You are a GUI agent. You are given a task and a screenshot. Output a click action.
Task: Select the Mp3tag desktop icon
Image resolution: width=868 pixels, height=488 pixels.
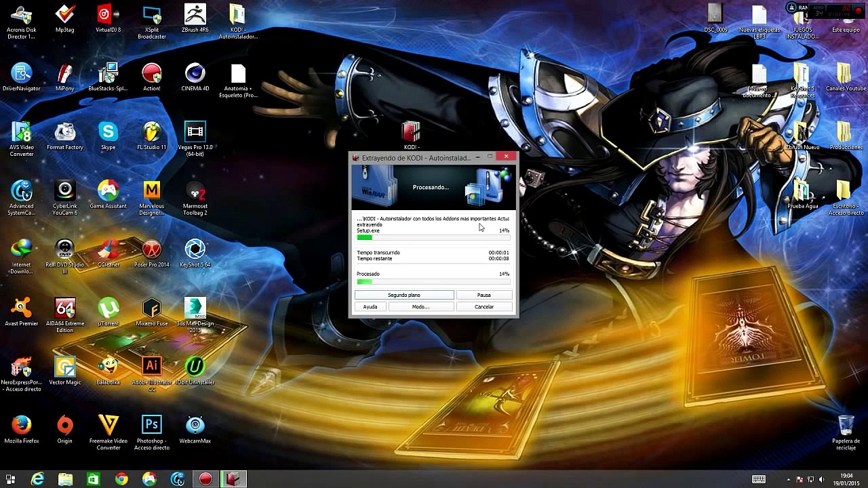[65, 19]
